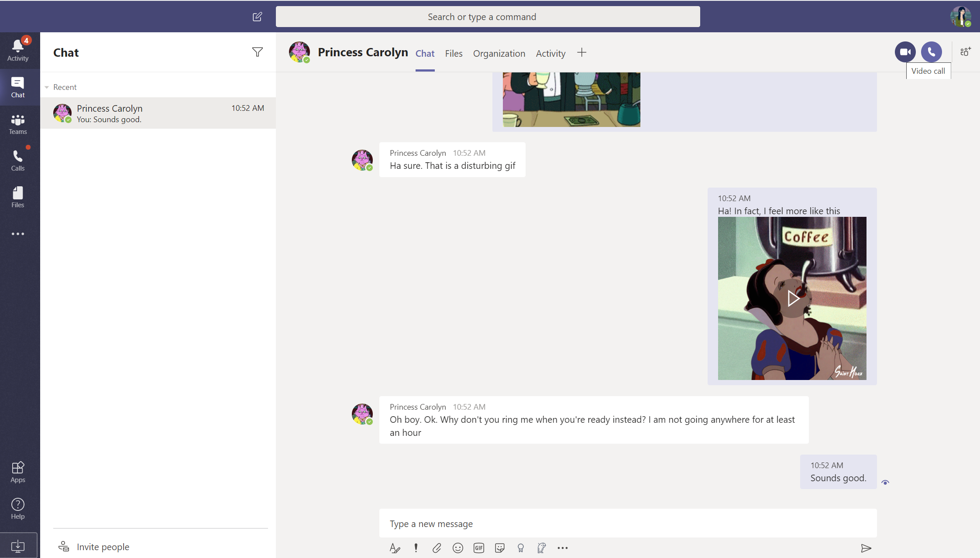
Task: Switch to the Files tab
Action: coord(454,54)
